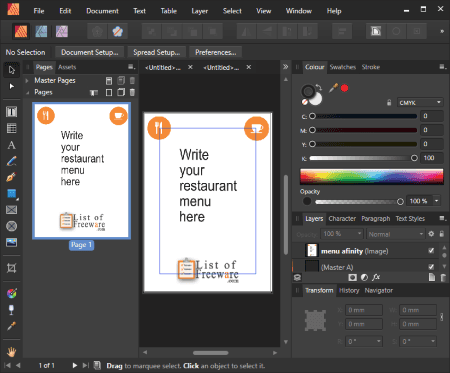Select the Artistic Text tool
Viewport: 450px width, 373px height.
[x=12, y=145]
